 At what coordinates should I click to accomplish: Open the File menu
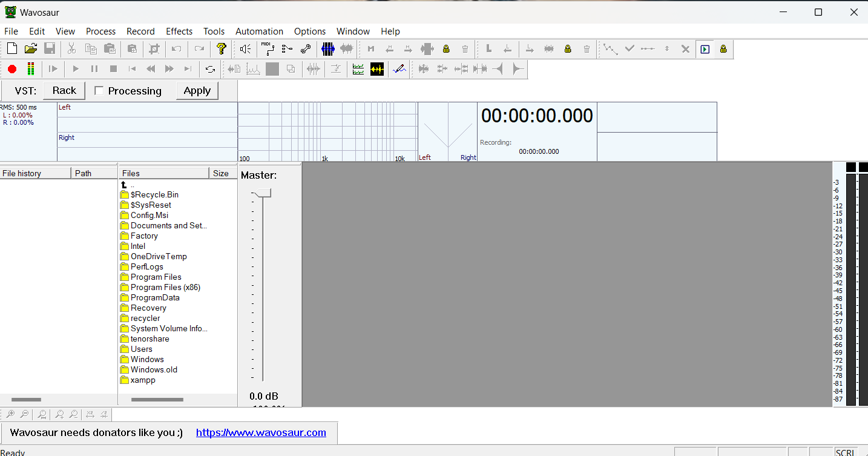[11, 31]
